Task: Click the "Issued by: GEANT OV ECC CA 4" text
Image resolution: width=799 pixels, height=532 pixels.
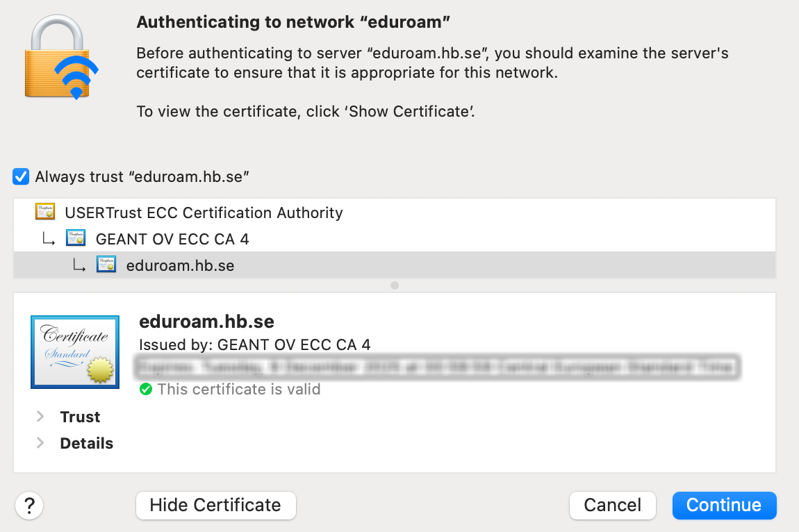Action: coord(254,344)
